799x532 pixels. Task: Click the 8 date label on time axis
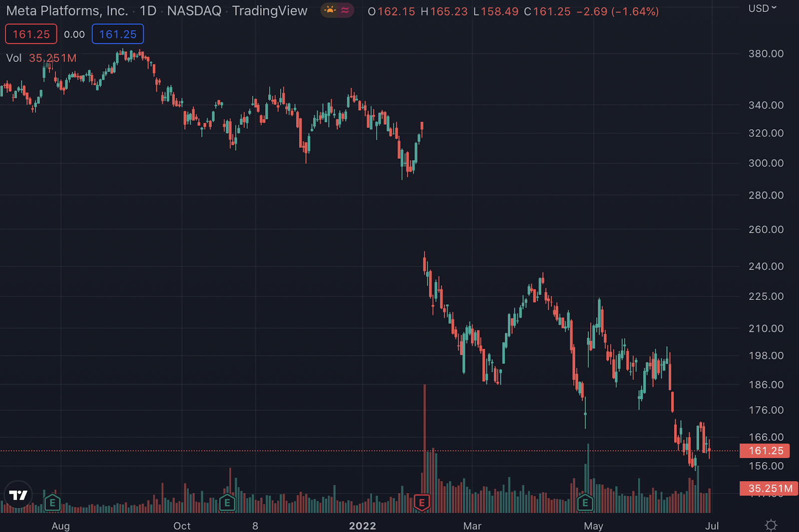tap(255, 526)
